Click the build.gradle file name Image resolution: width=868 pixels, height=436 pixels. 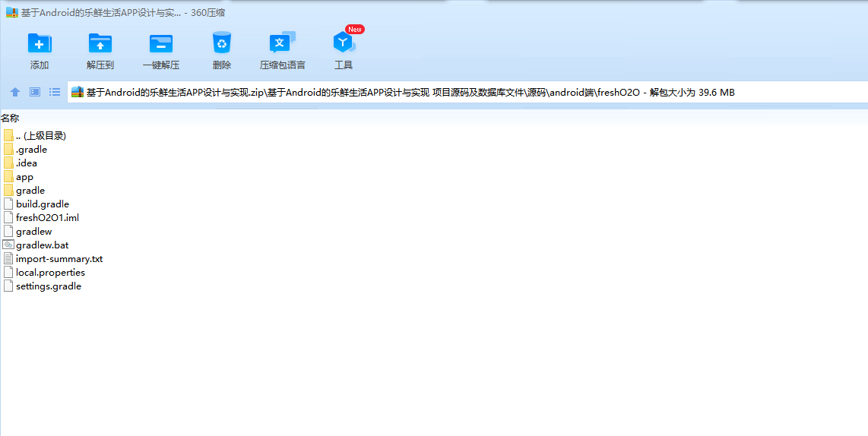[x=43, y=204]
